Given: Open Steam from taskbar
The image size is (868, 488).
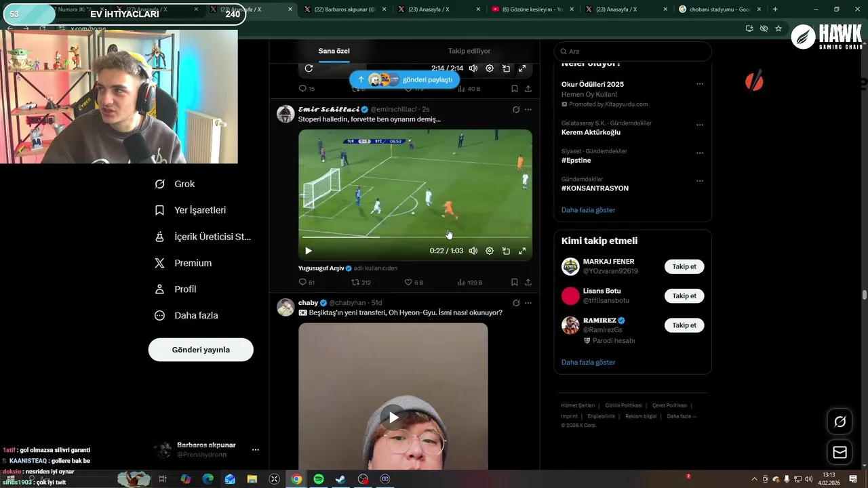Looking at the screenshot, I should pos(340,479).
